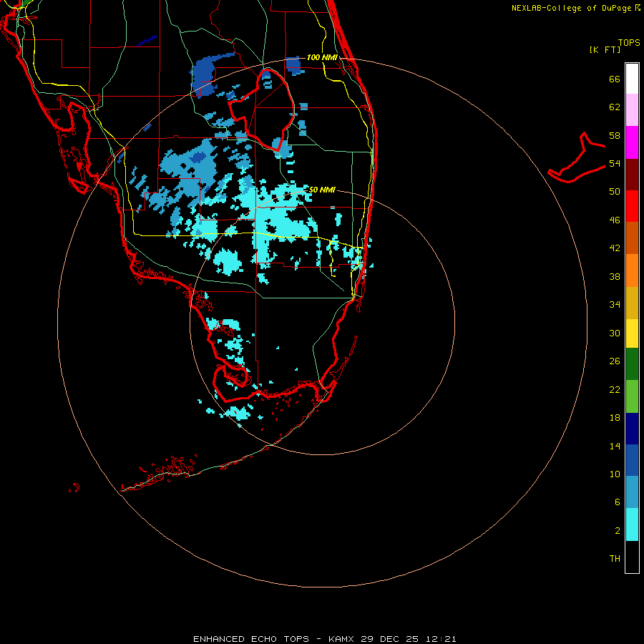Click the 14 legend value label
The image size is (644, 644).
click(x=615, y=446)
